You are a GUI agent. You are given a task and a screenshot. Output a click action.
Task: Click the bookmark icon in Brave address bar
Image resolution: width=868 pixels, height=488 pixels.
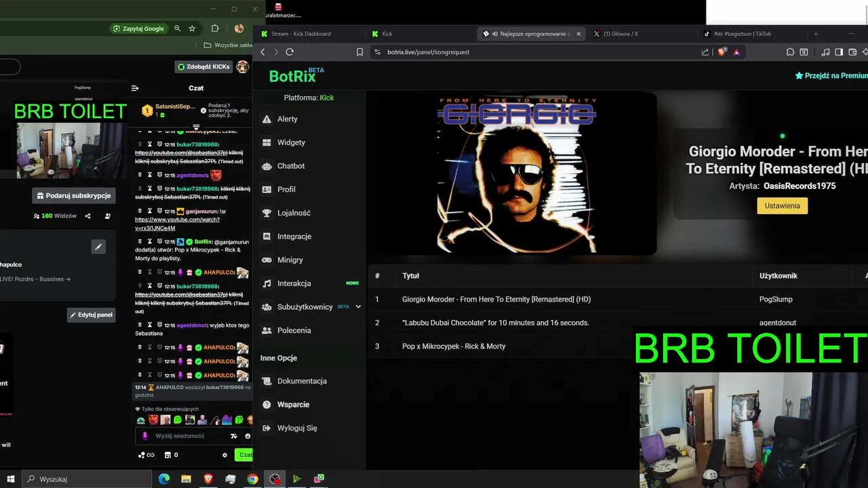point(359,52)
